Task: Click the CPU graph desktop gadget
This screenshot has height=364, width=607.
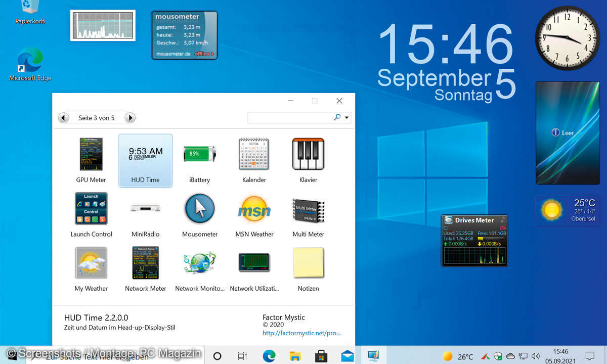Action: click(x=103, y=25)
